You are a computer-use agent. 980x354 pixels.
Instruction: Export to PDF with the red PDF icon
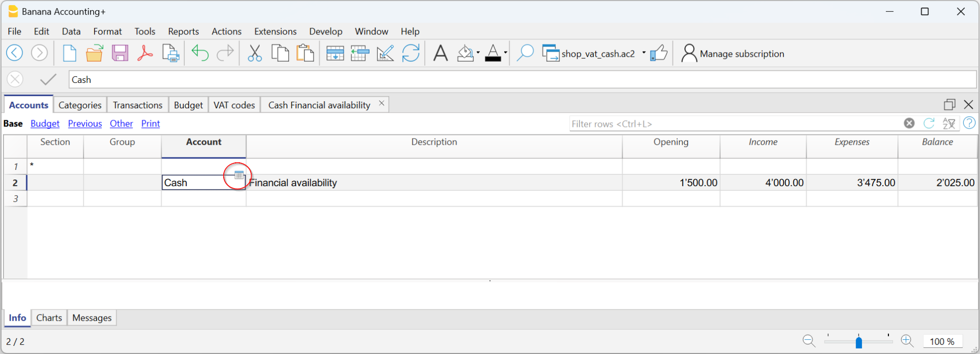coord(145,53)
